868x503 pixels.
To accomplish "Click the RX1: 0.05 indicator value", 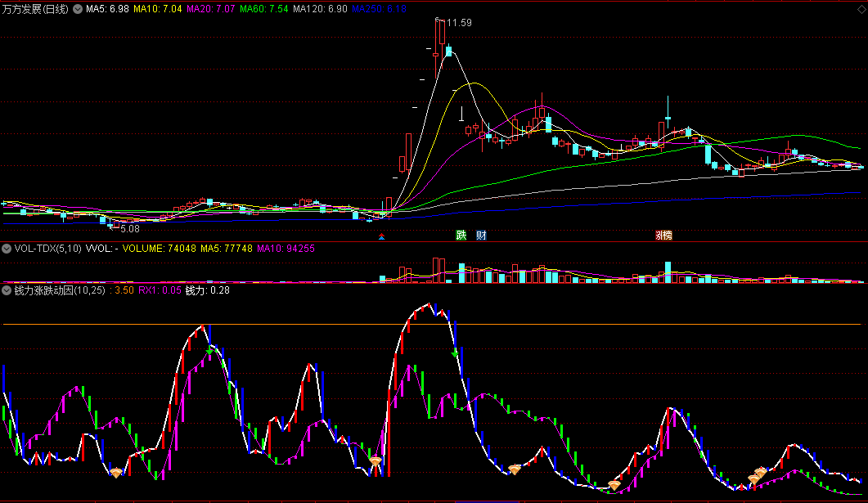I will pyautogui.click(x=160, y=290).
